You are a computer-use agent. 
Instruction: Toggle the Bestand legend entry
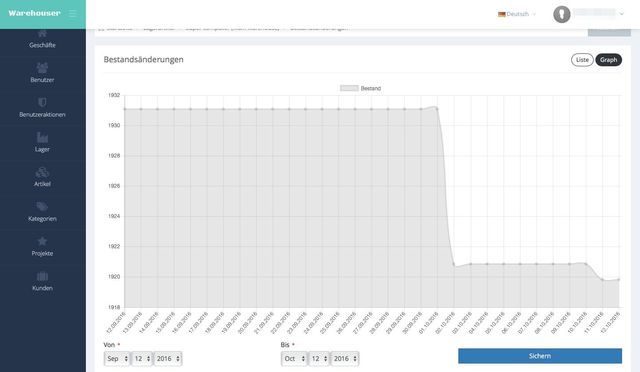pyautogui.click(x=360, y=88)
